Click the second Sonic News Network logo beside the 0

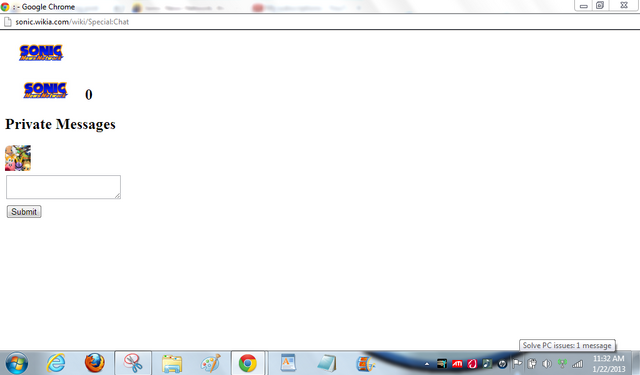(x=45, y=90)
